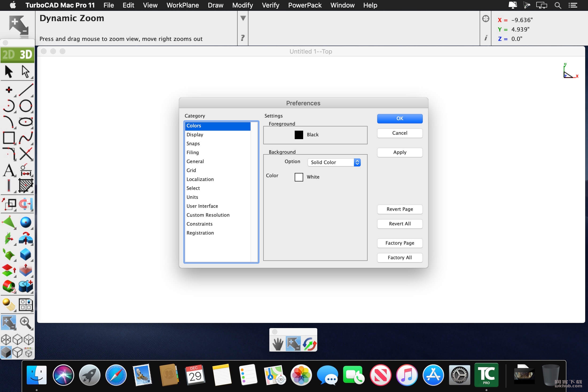Open the white Background color swatch
The height and width of the screenshot is (392, 588).
tap(299, 177)
